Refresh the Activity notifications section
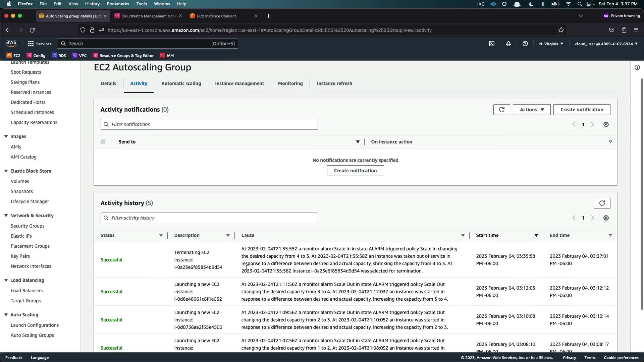Screen dimensions: 644x362 click(501, 110)
